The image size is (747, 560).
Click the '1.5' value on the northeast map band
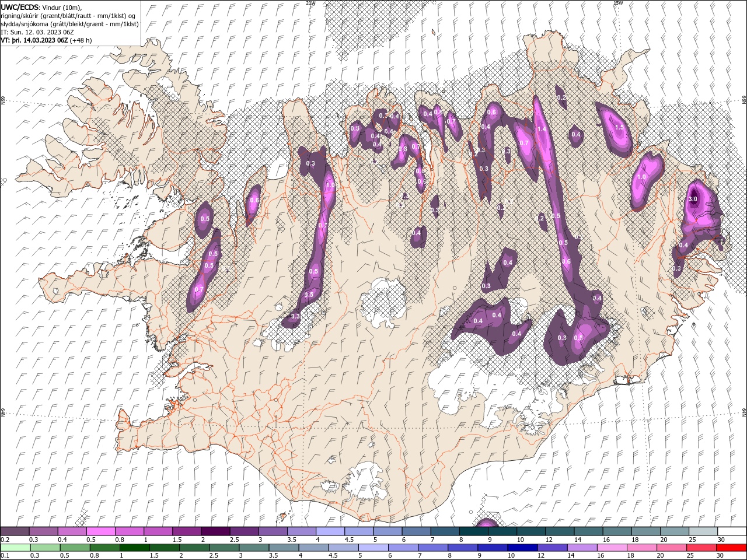(619, 127)
